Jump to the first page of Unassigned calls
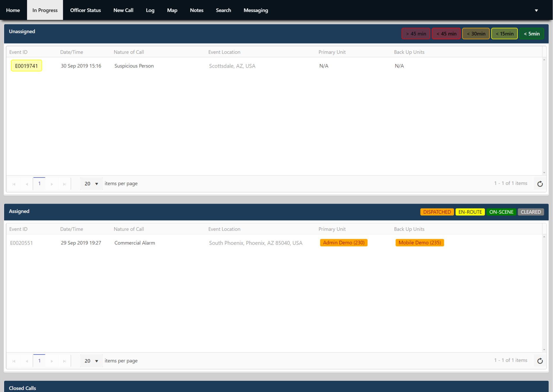The width and height of the screenshot is (553, 392). click(14, 183)
